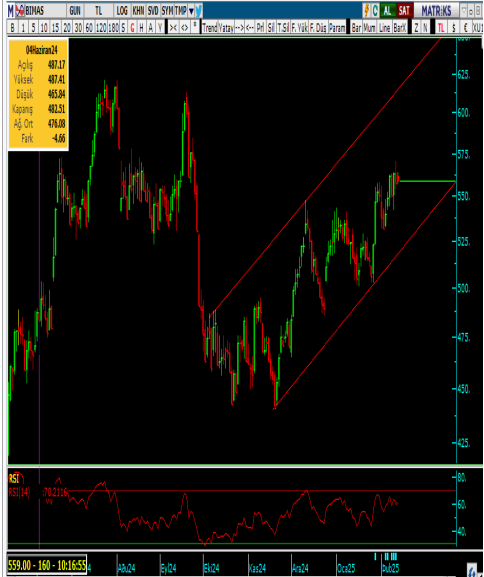Image resolution: width=484 pixels, height=577 pixels.
Task: Select the 30 minute period
Action: 78,28
